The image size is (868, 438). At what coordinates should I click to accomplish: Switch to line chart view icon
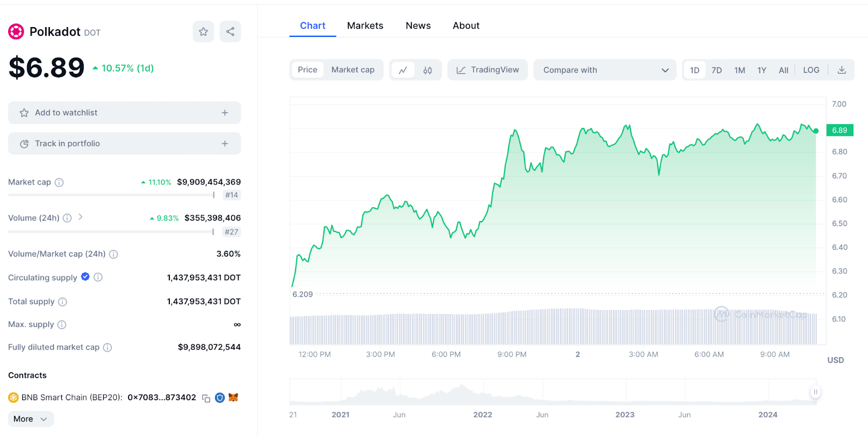[403, 70]
